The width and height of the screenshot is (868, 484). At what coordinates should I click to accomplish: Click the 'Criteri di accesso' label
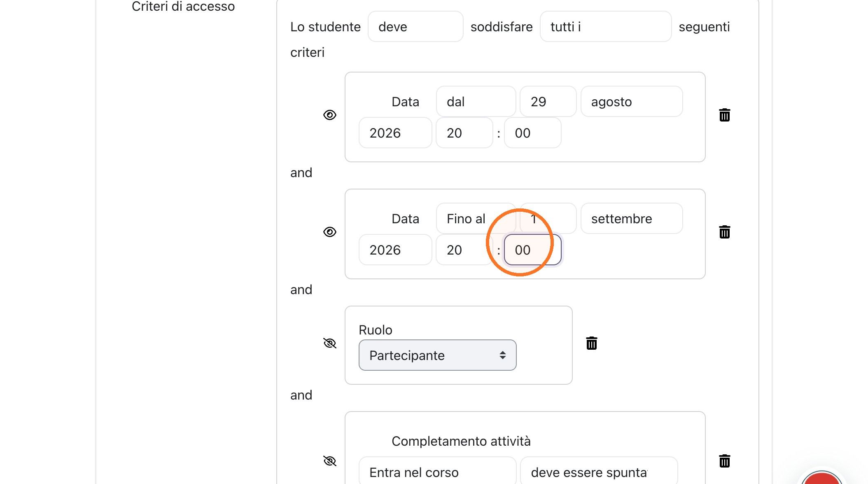point(183,6)
